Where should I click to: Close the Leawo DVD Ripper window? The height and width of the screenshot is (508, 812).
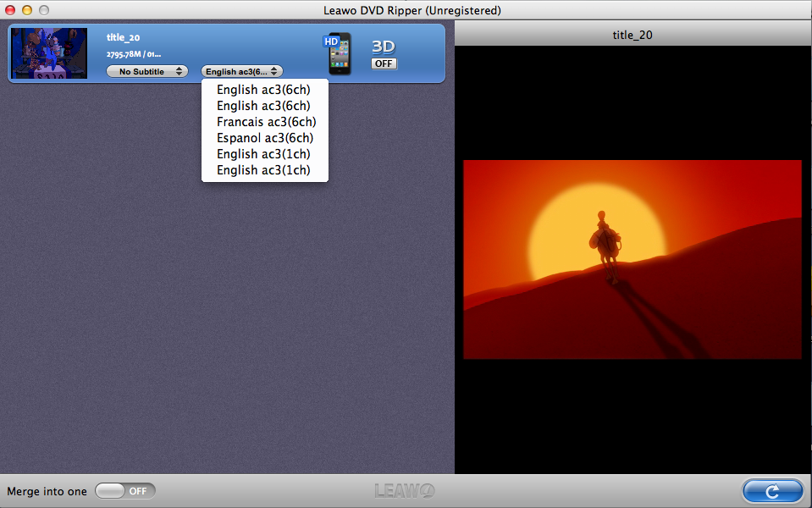(x=10, y=10)
